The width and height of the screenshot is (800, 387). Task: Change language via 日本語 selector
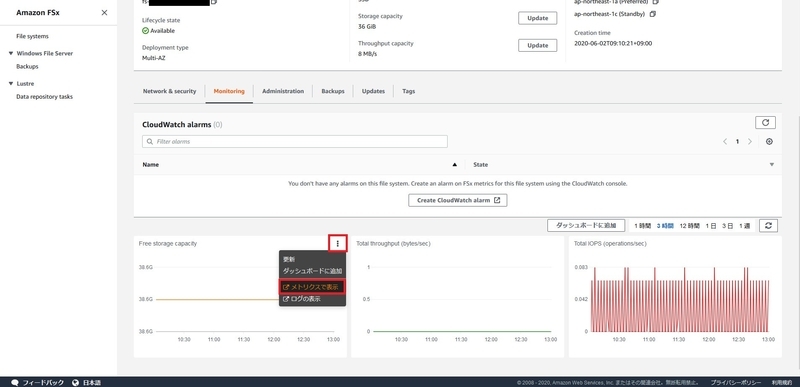click(86, 382)
